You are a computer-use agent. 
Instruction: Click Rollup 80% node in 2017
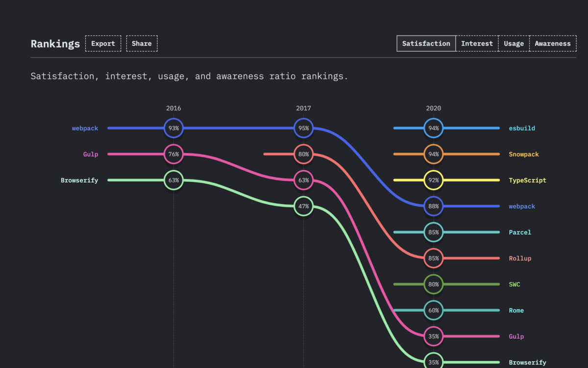click(303, 154)
